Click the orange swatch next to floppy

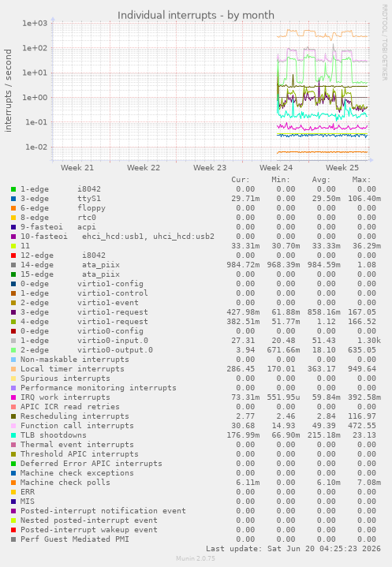13,208
